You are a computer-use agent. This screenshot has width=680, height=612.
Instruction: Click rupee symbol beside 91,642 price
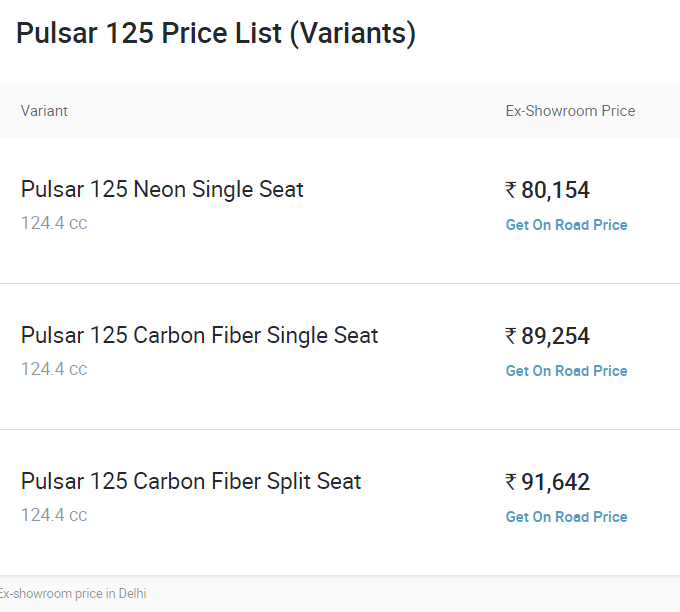(x=511, y=482)
